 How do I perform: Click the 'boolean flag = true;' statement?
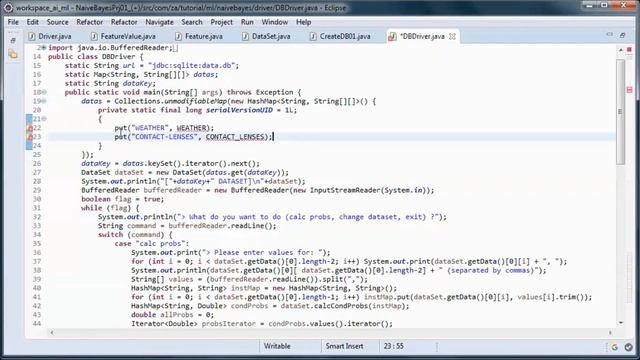tap(122, 199)
